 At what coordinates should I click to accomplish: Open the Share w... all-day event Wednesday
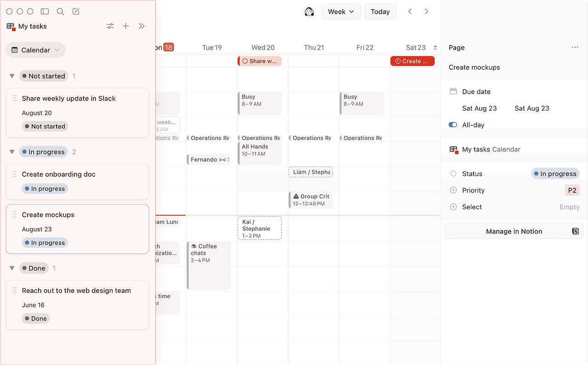(260, 61)
